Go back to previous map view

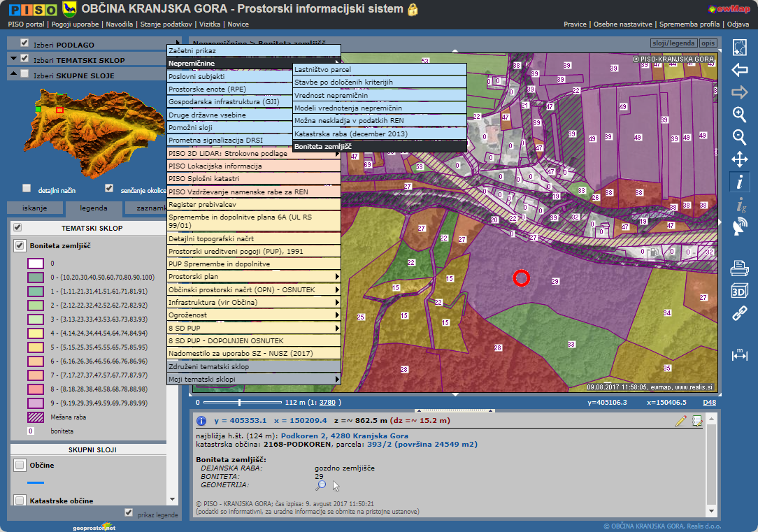tap(739, 70)
